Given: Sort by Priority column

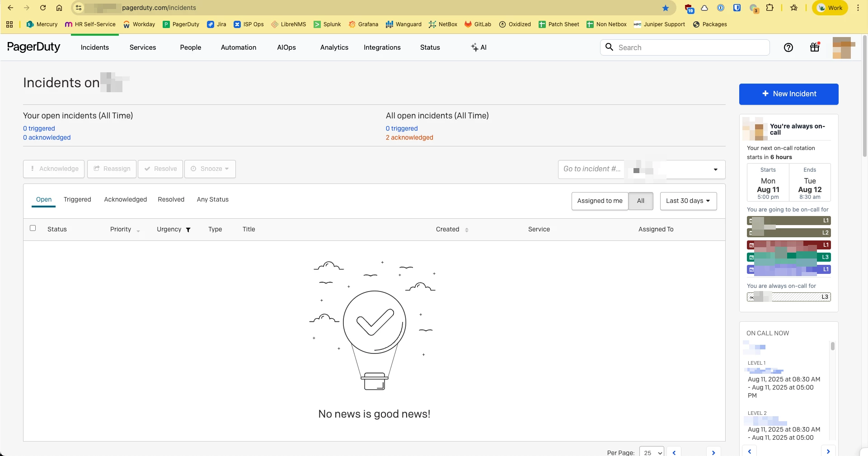Looking at the screenshot, I should coord(125,230).
